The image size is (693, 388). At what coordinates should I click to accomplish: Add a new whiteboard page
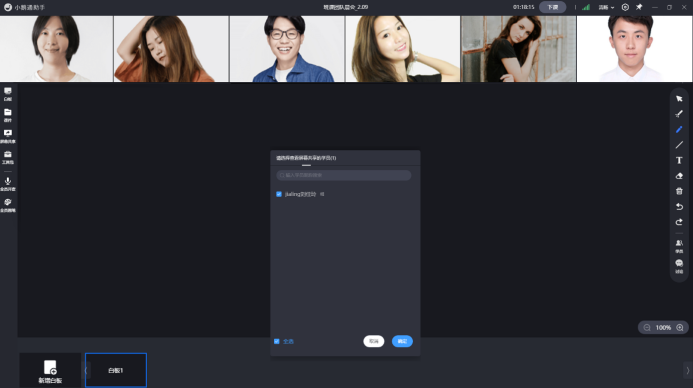50,371
